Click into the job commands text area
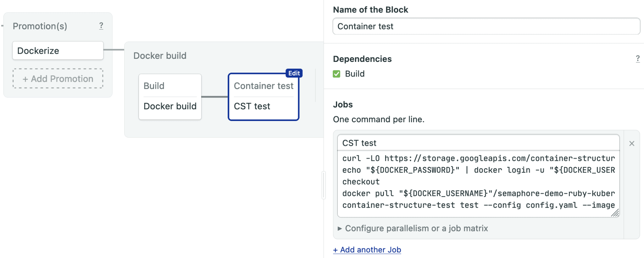The width and height of the screenshot is (644, 258). click(x=478, y=184)
